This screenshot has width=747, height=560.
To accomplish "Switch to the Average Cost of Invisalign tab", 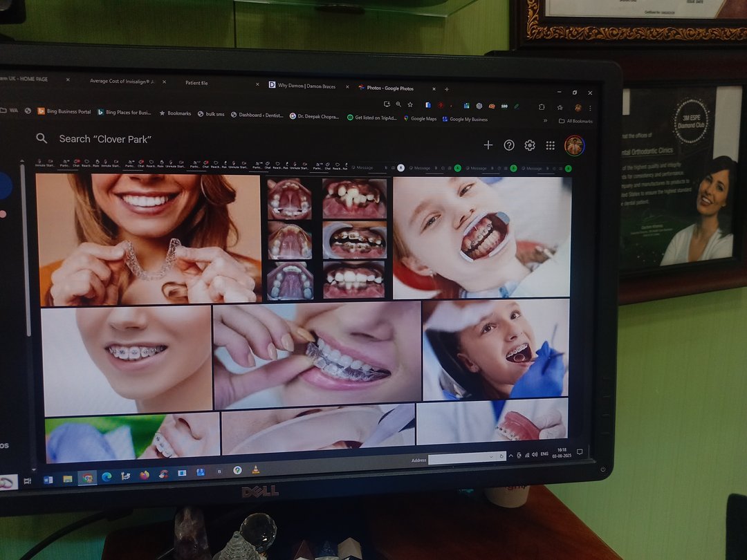I will coord(122,82).
